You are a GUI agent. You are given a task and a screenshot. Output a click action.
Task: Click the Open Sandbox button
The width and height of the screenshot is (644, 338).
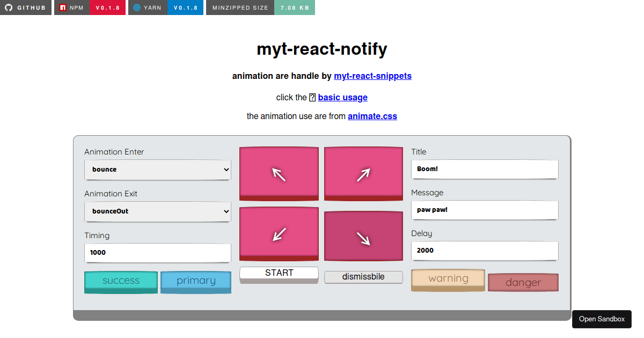coord(602,319)
